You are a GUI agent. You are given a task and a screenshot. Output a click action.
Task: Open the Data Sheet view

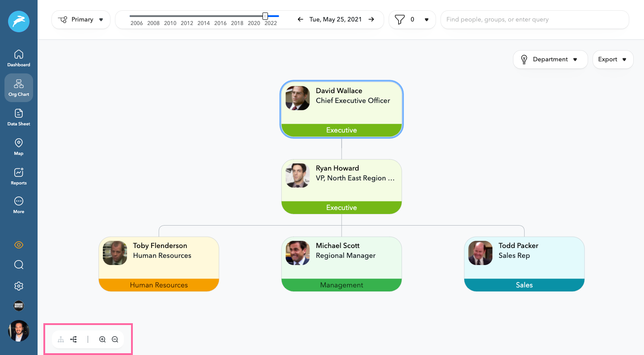point(18,117)
